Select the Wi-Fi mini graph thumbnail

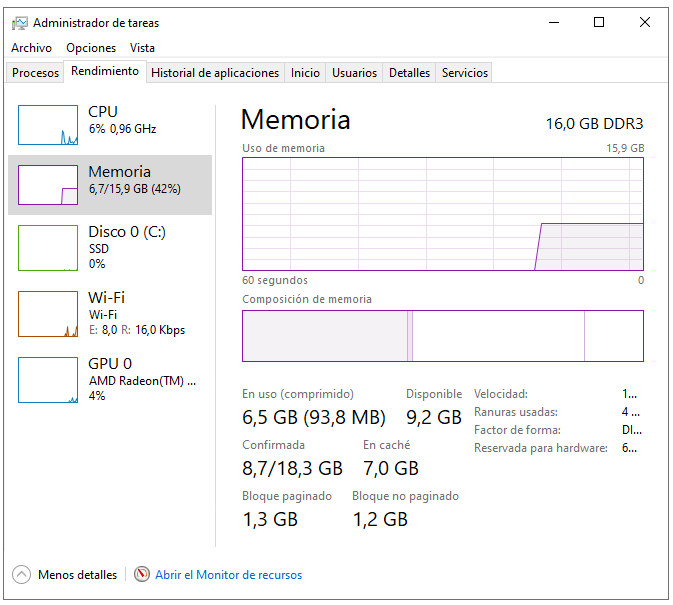(x=48, y=314)
